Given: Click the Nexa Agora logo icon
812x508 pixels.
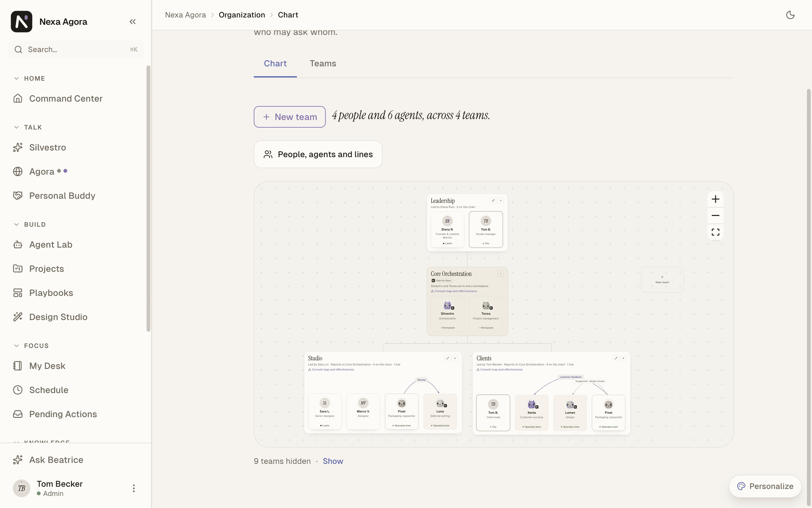Looking at the screenshot, I should click(x=22, y=22).
